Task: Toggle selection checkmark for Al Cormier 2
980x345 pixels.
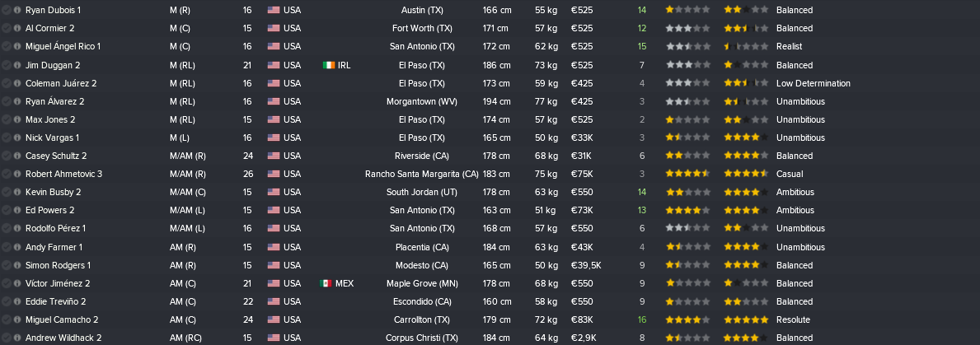Action: click(7, 28)
